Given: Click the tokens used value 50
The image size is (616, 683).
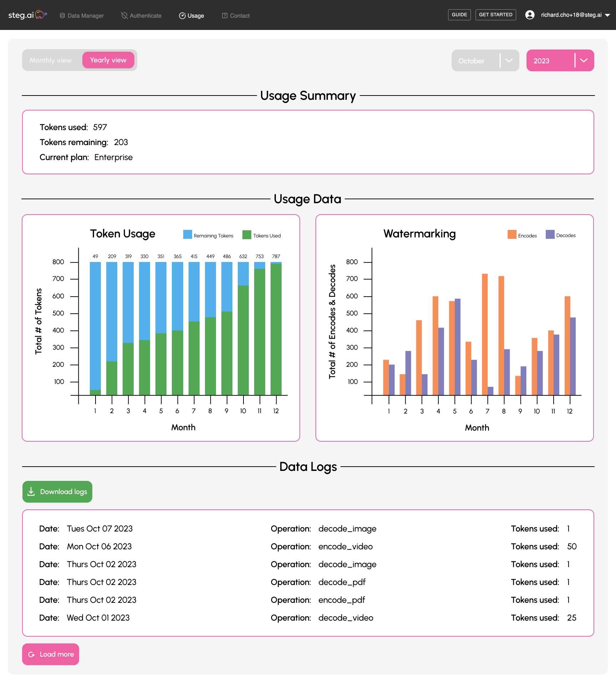Looking at the screenshot, I should (572, 546).
